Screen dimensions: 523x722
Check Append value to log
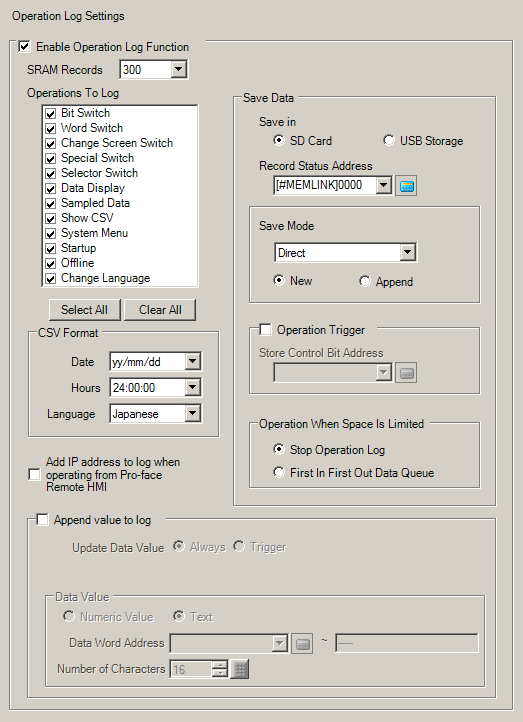click(42, 520)
